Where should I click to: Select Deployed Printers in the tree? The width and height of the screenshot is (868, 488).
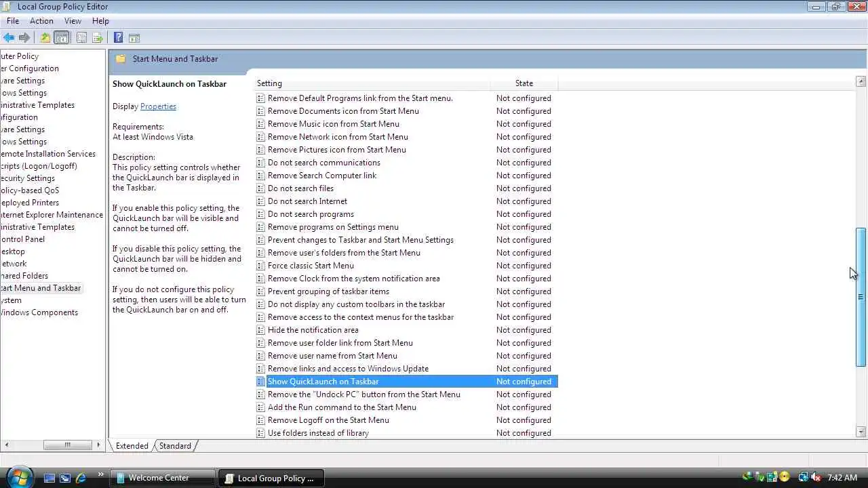pos(29,203)
